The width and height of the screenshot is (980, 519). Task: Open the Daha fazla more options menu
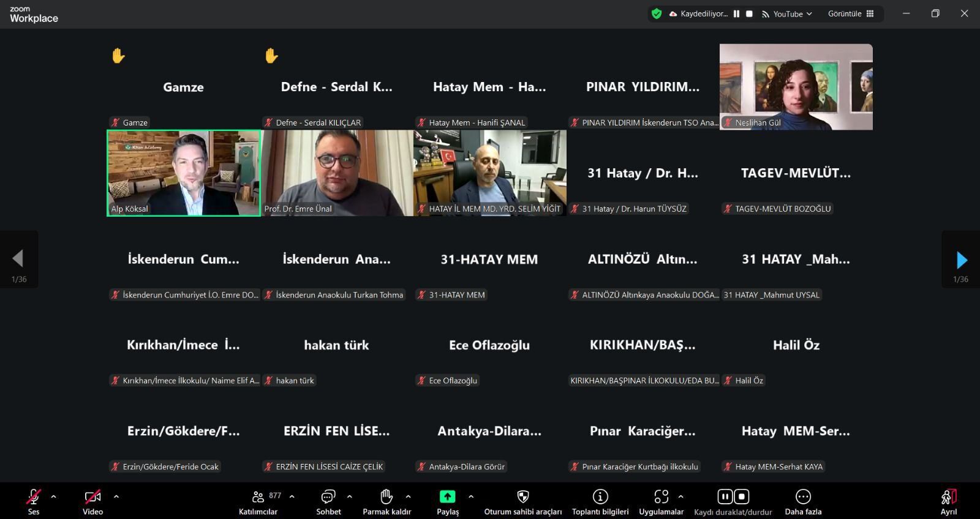(x=802, y=501)
